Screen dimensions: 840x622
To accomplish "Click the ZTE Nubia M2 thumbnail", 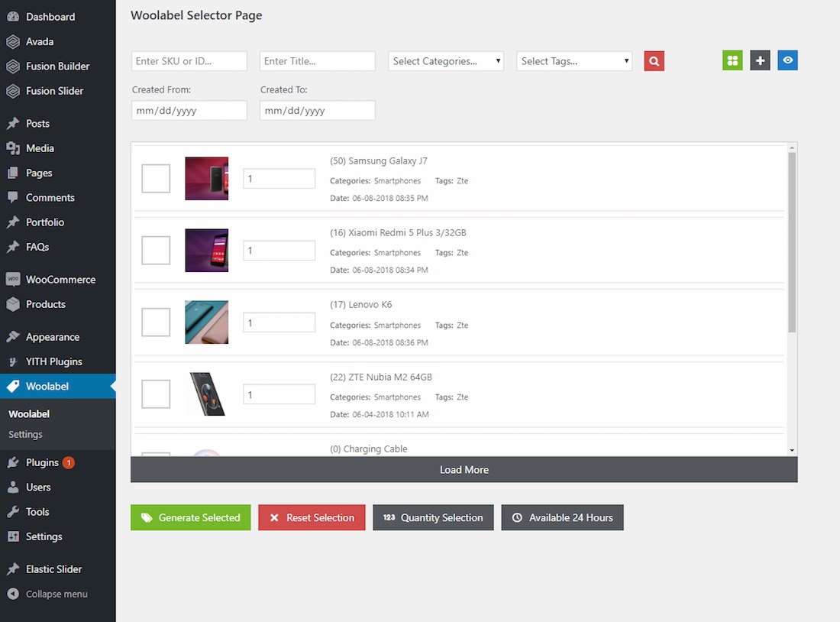I will click(207, 394).
